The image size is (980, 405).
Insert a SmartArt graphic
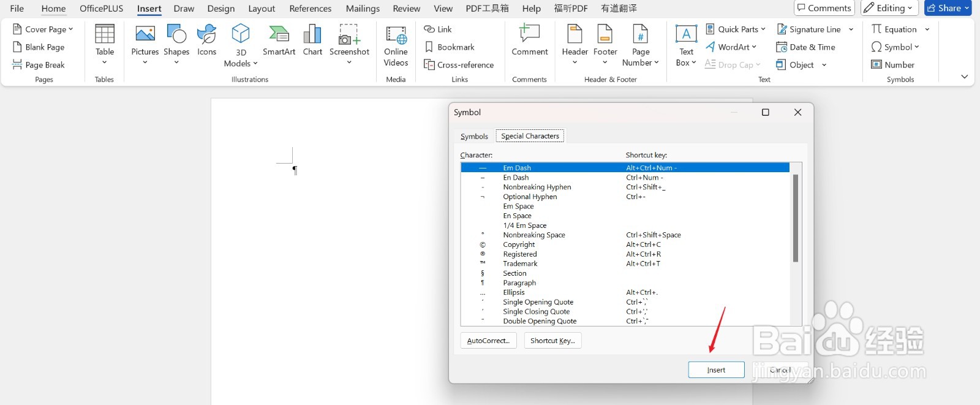tap(279, 40)
